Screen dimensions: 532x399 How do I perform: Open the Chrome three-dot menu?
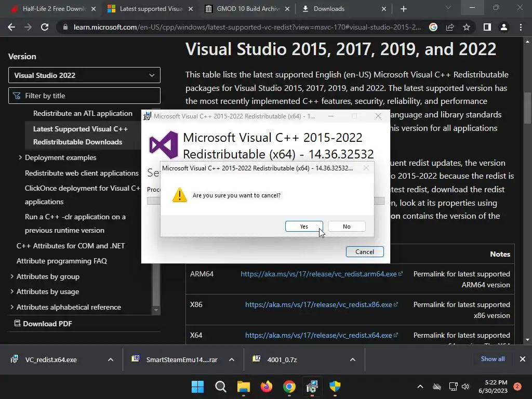(x=521, y=27)
